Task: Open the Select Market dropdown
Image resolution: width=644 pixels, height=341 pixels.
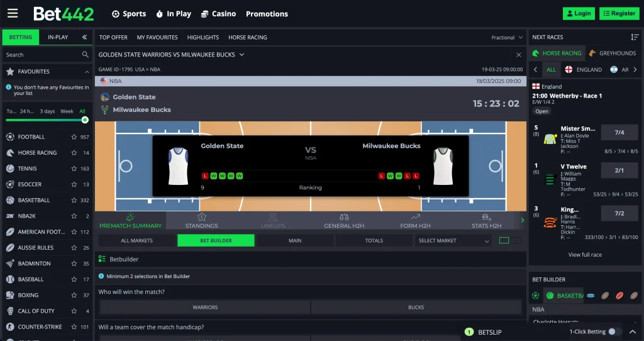Action: (453, 241)
